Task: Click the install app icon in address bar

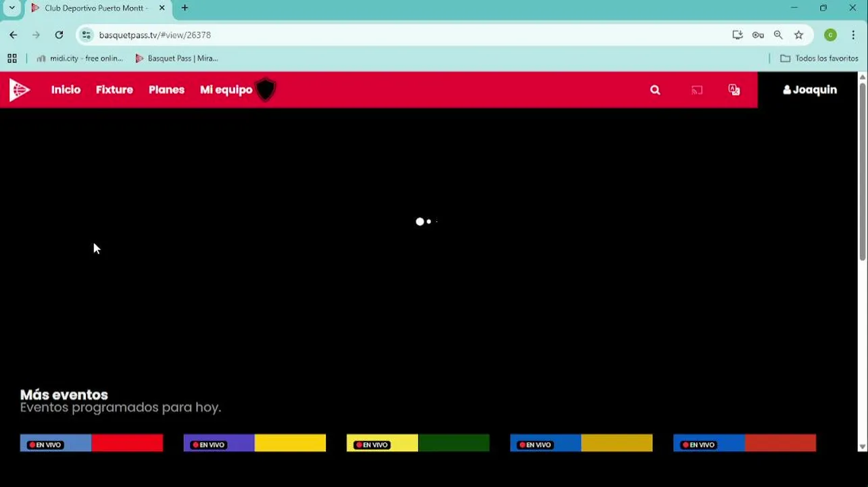Action: tap(738, 35)
